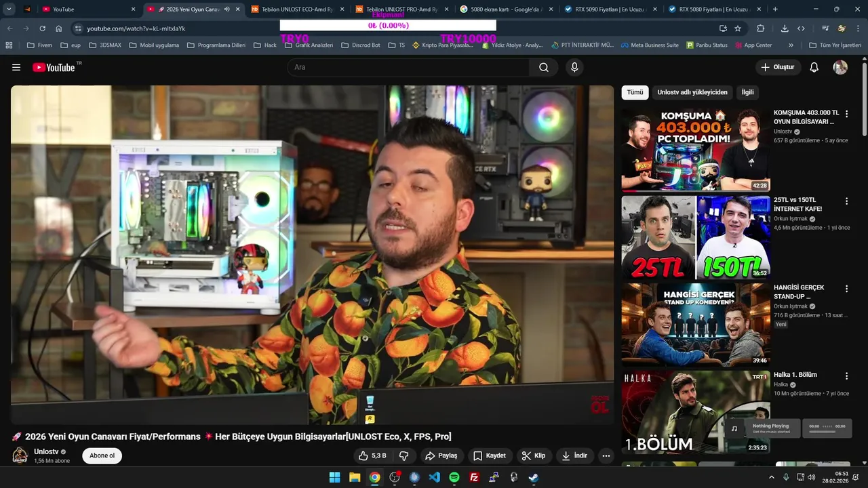The image size is (868, 488).
Task: Go to Chrome home page button
Action: [59, 28]
